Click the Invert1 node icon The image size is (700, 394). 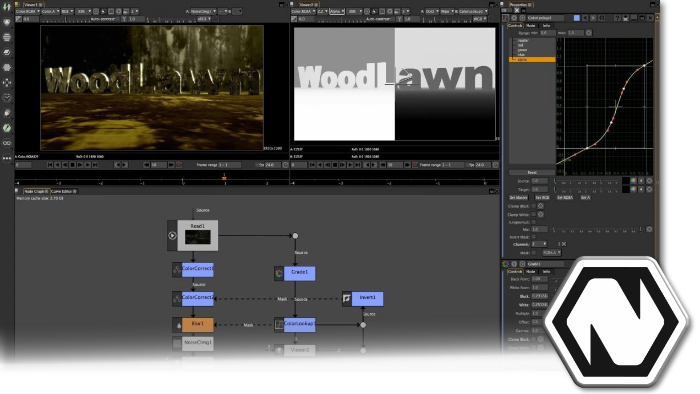pos(347,299)
